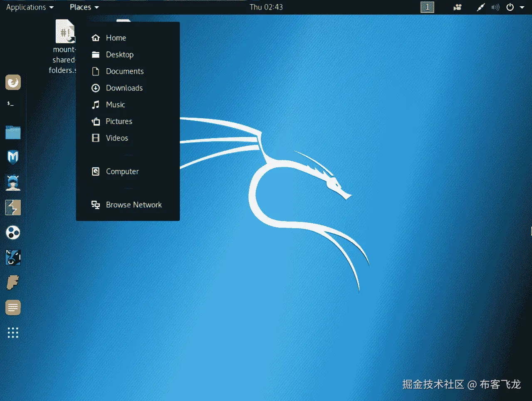This screenshot has width=532, height=401.
Task: Close the Places dropdown menu
Action: 84,7
